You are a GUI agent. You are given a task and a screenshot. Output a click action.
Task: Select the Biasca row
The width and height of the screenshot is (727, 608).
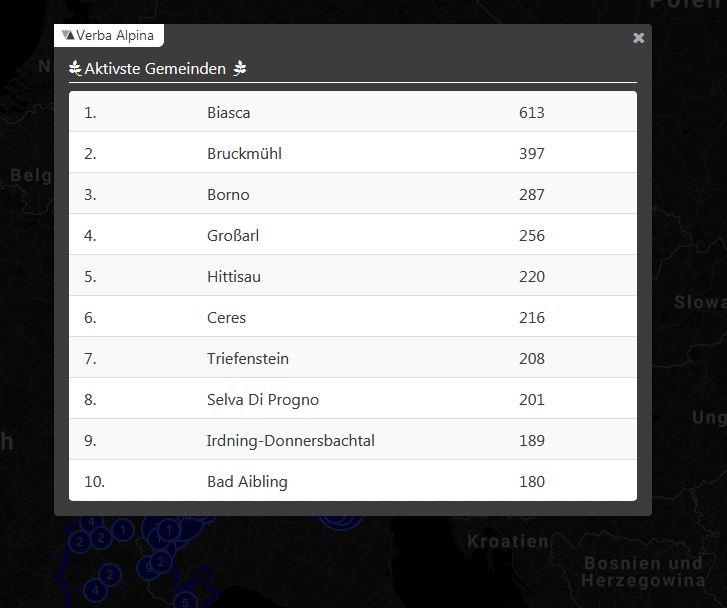(229, 113)
